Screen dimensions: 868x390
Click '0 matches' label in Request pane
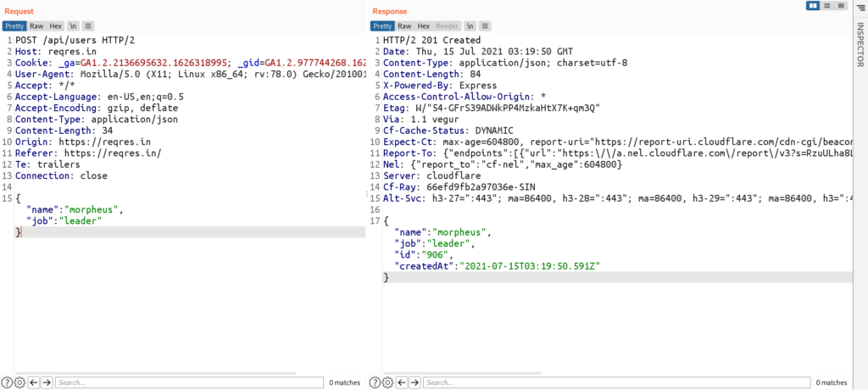pyautogui.click(x=344, y=383)
